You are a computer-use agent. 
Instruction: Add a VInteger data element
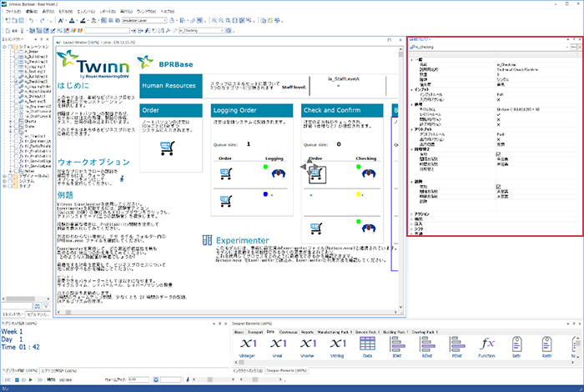click(x=248, y=344)
